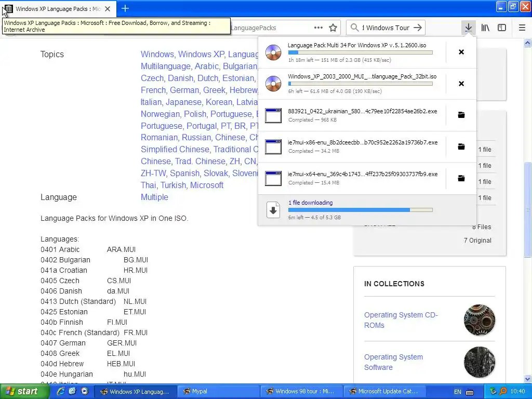Click the Romanian topic link
Viewport: 532px width, 399px height.
159,137
